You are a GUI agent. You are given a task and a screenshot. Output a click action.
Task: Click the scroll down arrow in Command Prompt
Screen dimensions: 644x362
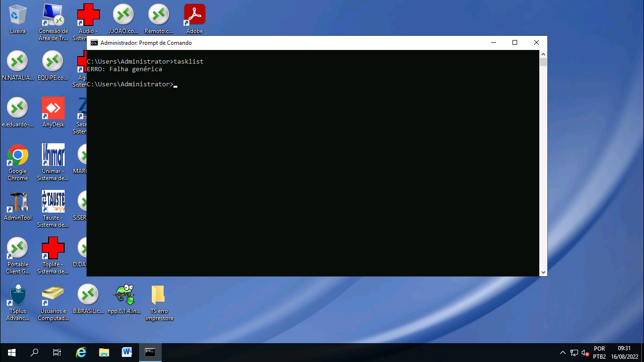[x=543, y=272]
